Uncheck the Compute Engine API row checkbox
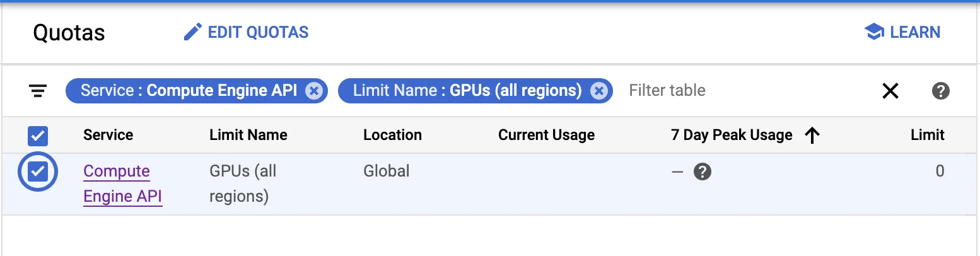The image size is (980, 256). (38, 172)
